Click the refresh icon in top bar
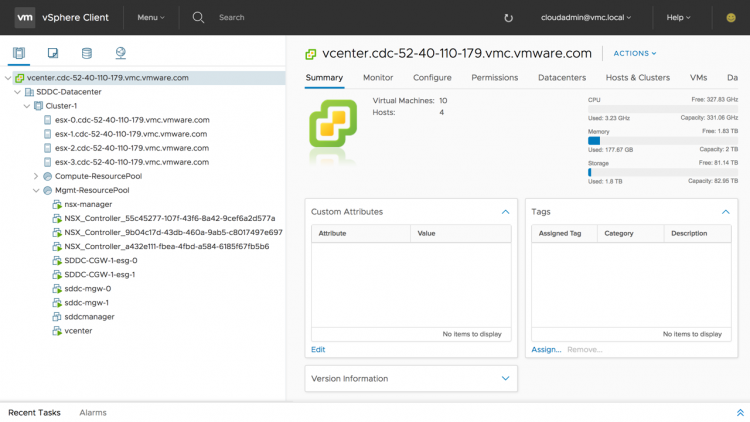Screen dimensions: 750x422 point(508,18)
